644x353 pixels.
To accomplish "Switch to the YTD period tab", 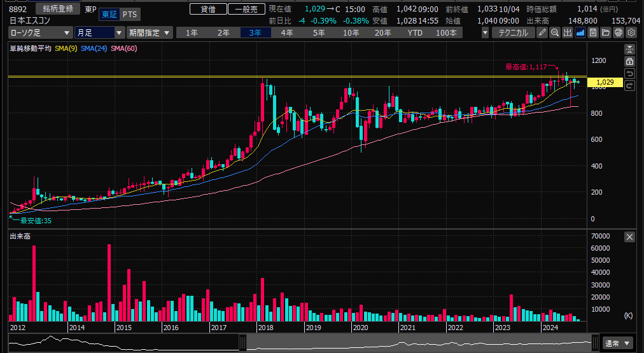I will click(x=414, y=32).
